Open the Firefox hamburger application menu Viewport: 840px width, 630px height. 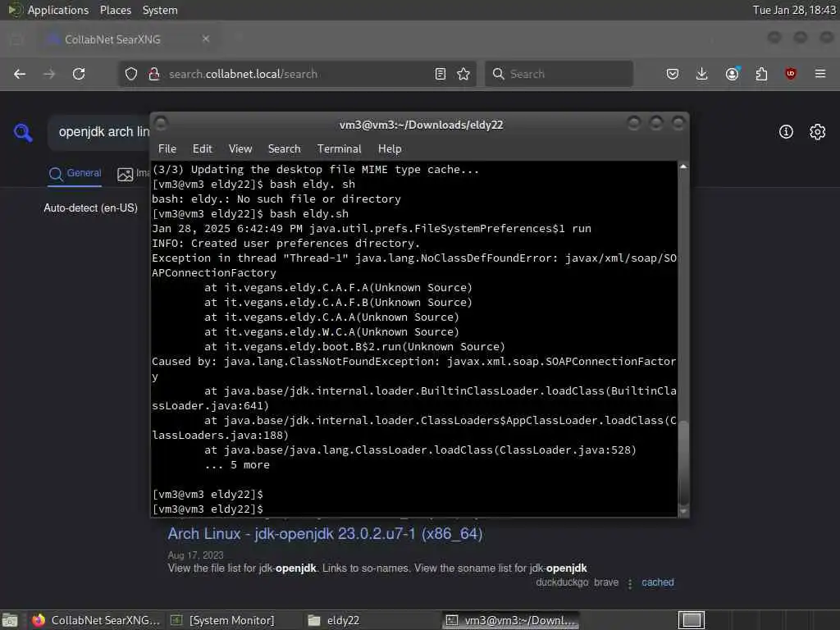(820, 74)
